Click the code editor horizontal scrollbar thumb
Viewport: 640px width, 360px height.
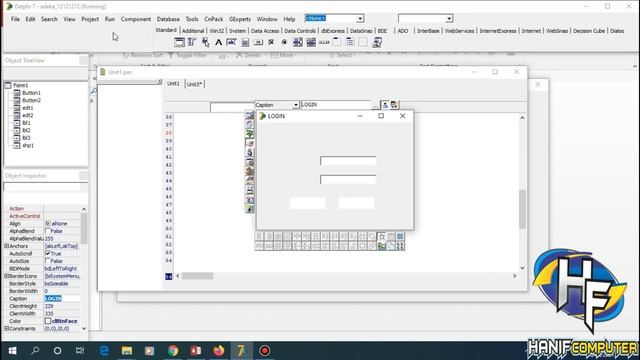[198, 276]
